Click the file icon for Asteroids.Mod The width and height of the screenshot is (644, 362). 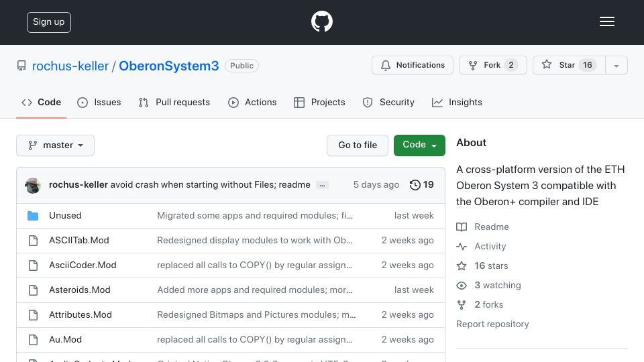[33, 290]
